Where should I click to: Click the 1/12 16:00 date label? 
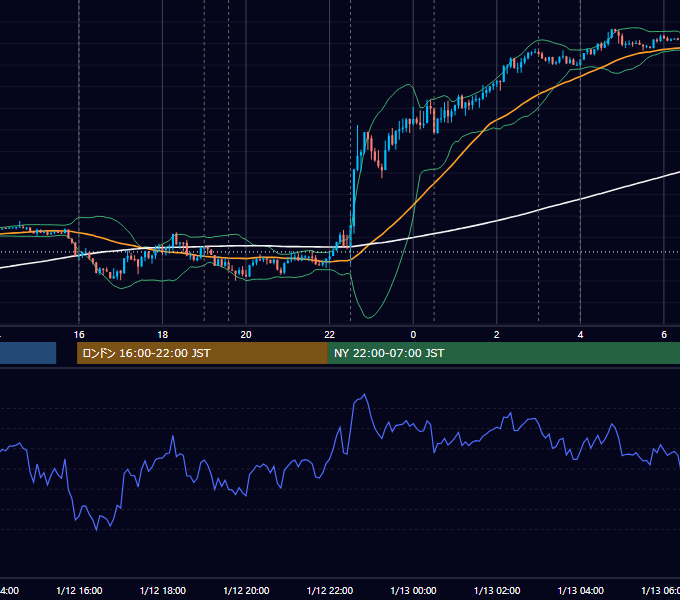coord(79,590)
